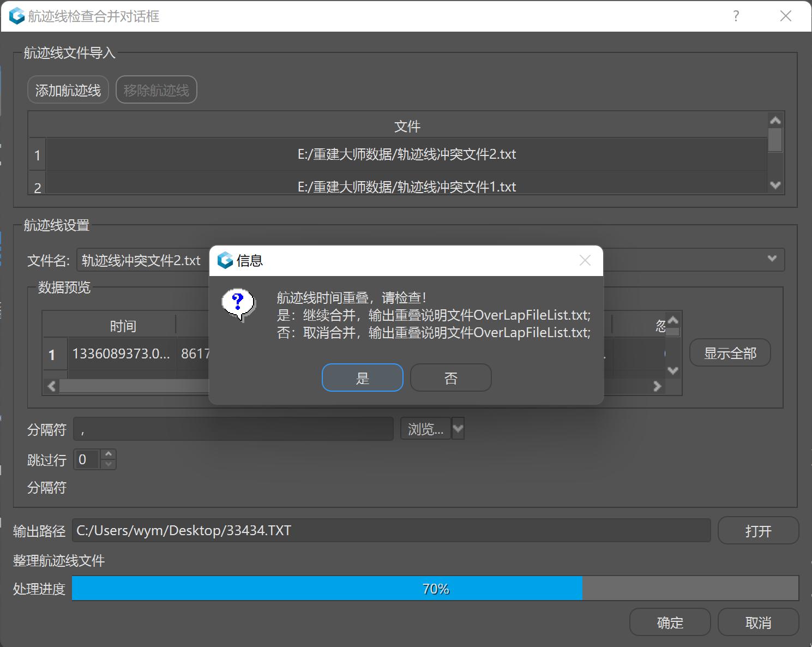The width and height of the screenshot is (812, 647).
Task: Click the 分隔符 input field
Action: (x=233, y=429)
